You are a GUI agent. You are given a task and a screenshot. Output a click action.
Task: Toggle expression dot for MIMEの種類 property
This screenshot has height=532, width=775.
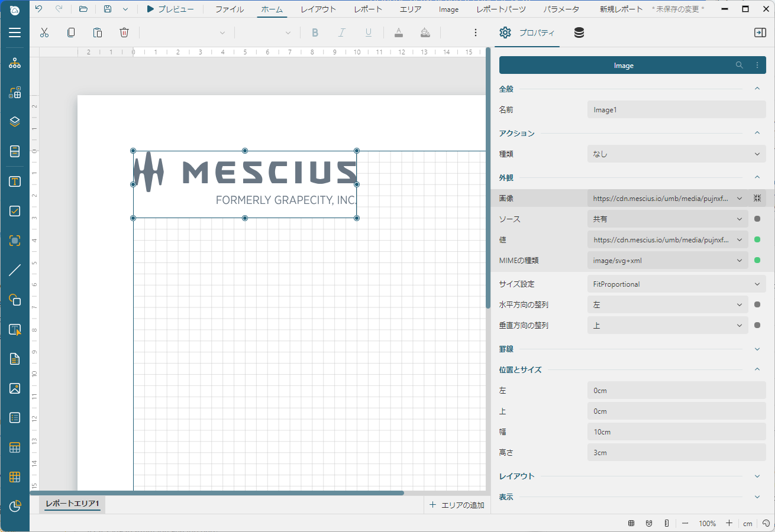tap(757, 260)
